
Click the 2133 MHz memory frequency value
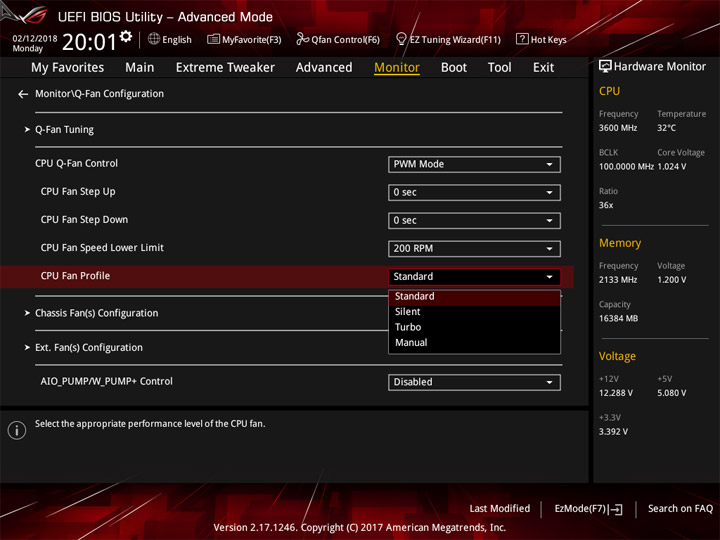click(x=618, y=280)
